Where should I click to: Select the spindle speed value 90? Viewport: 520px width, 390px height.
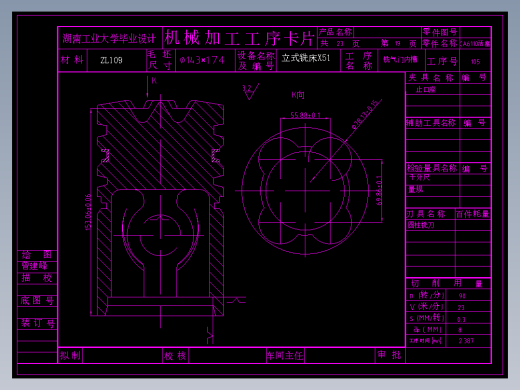(x=462, y=296)
